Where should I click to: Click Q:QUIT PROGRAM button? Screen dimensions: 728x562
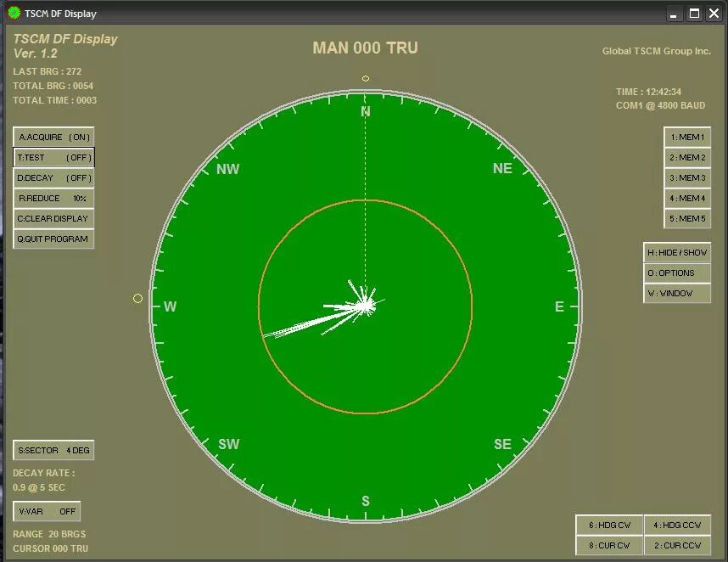click(x=53, y=239)
